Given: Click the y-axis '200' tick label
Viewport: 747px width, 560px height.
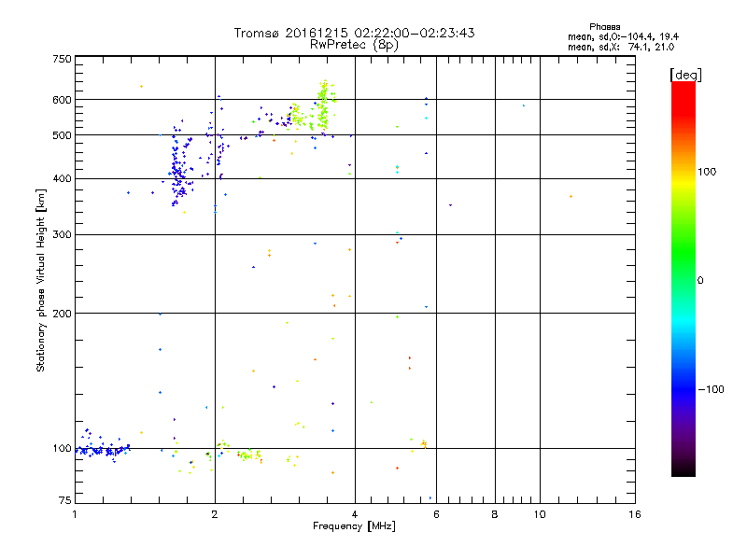Looking at the screenshot, I should pyautogui.click(x=62, y=314).
